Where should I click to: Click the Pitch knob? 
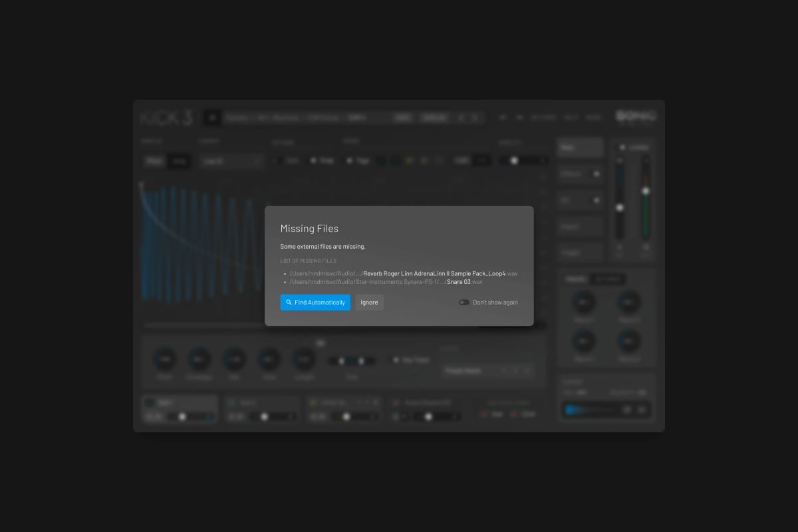(165, 360)
